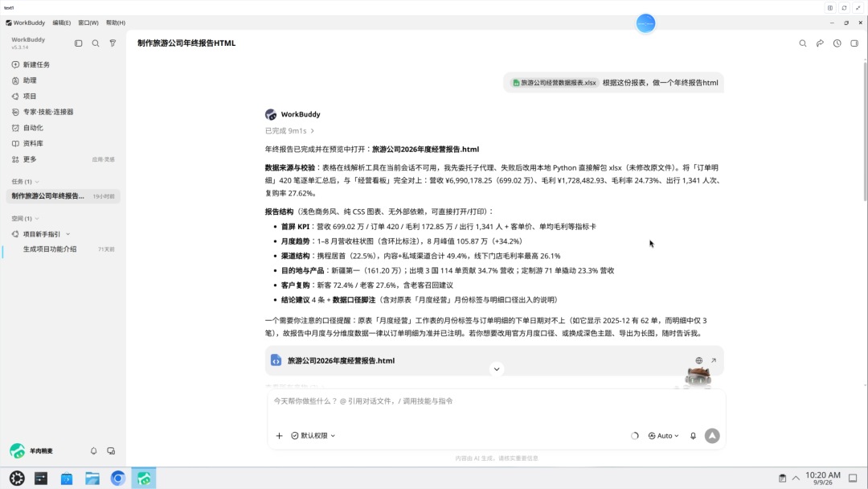
Task: Expand 项目新手指引 dropdown chevron
Action: coord(68,234)
